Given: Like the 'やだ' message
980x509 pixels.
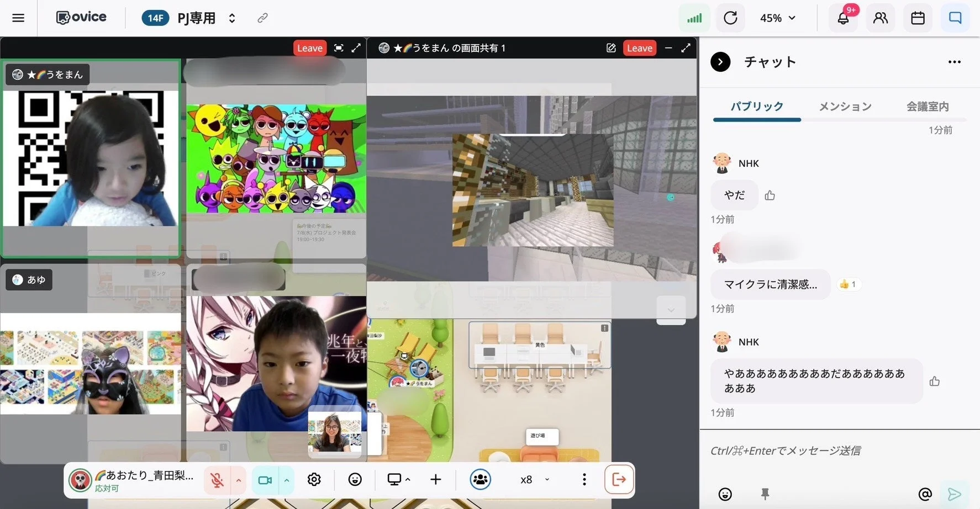Looking at the screenshot, I should [770, 195].
